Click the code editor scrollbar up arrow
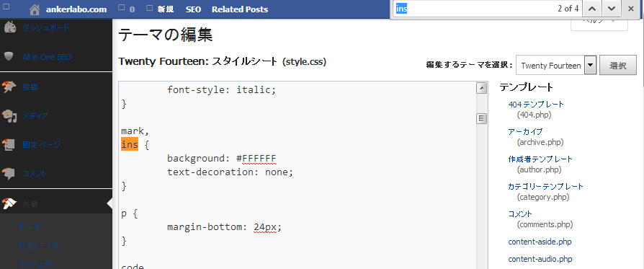Viewport: 644px width, 269px height. point(481,88)
